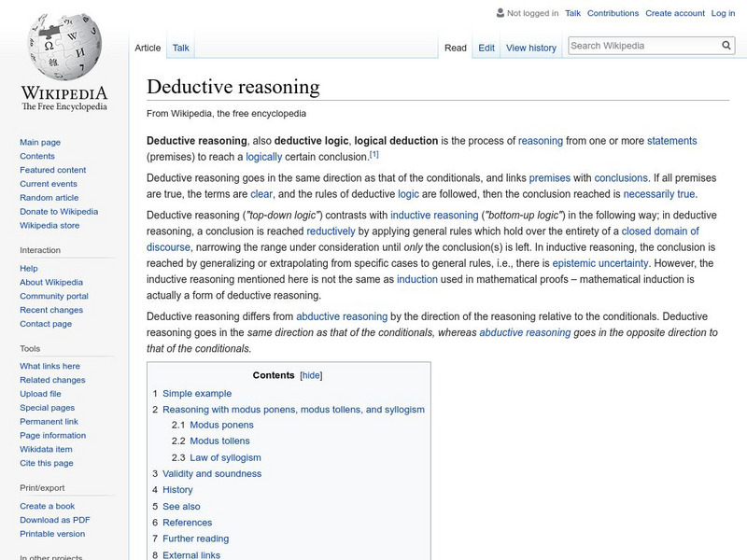The height and width of the screenshot is (560, 747).
Task: Jump to 2.1 Modus ponens
Action: click(221, 425)
